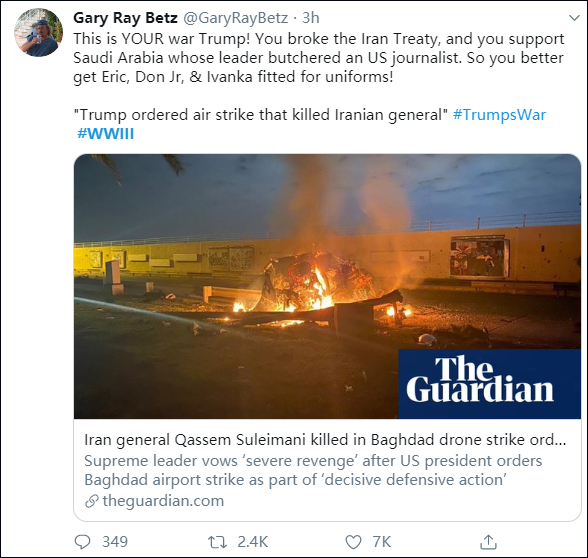Retweet using the arrows icon

point(218,542)
